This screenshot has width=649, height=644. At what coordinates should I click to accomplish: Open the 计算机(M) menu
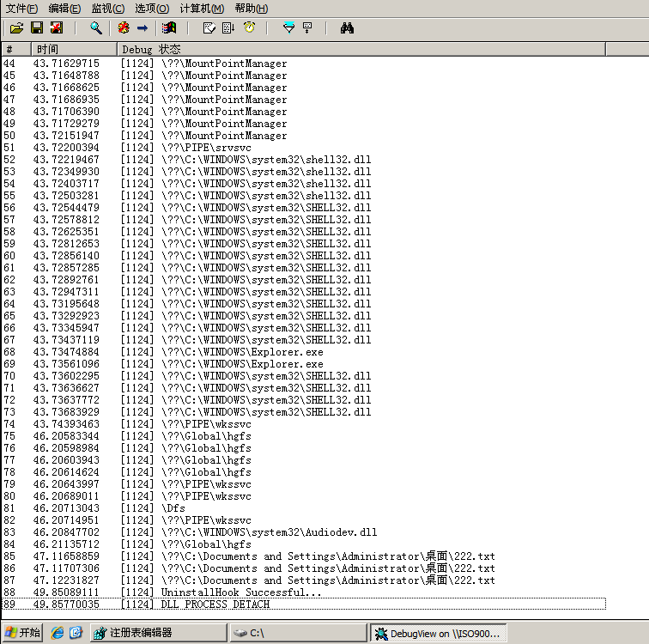pyautogui.click(x=202, y=9)
